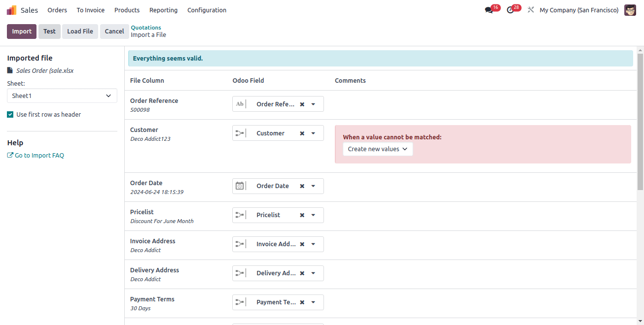
Task: Click the relation icon in Customer field
Action: (x=240, y=133)
